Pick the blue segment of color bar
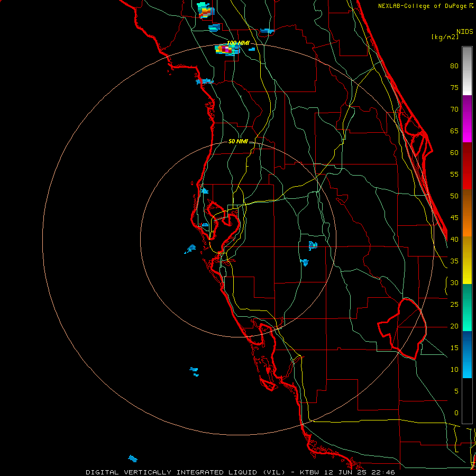Image resolution: width=476 pixels, height=476 pixels. [467, 354]
